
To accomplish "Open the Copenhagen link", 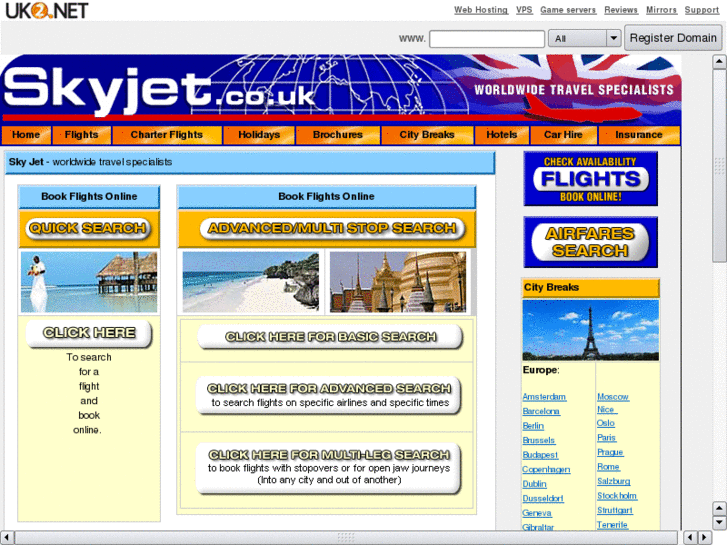I will pyautogui.click(x=546, y=469).
